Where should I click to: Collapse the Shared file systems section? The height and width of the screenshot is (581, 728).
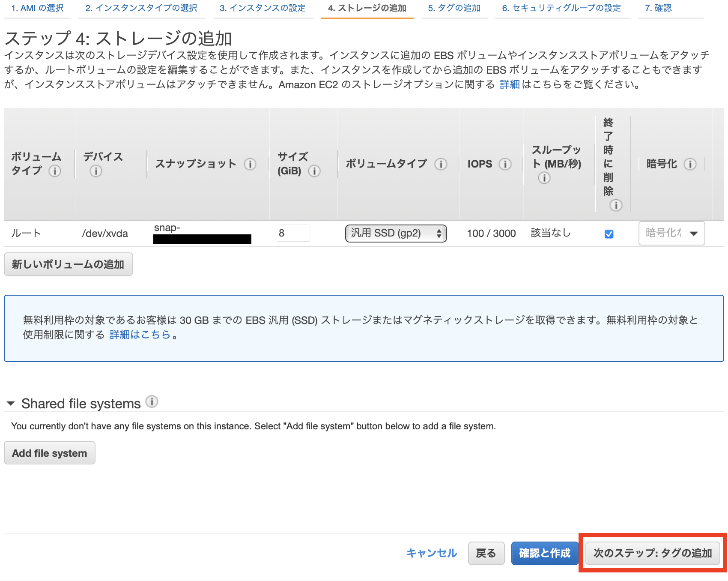pos(11,403)
